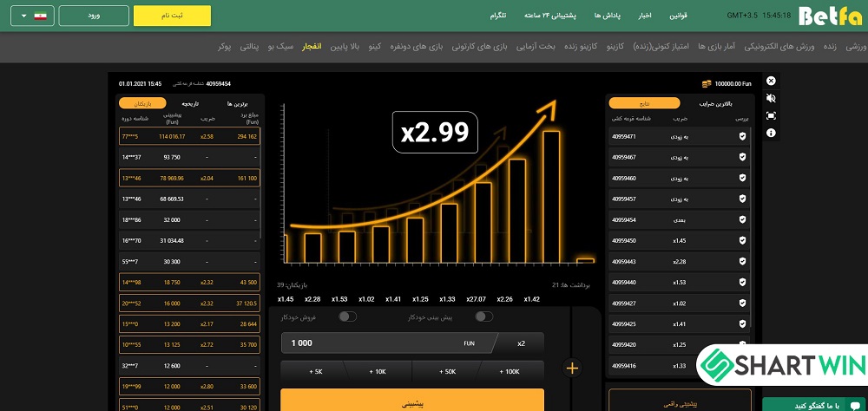Open the پاداش ها bonuses link
The width and height of the screenshot is (868, 411).
[608, 16]
